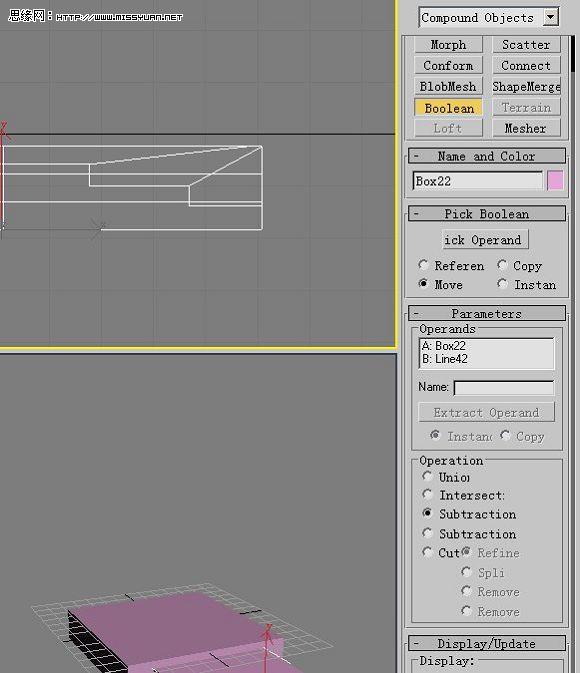Collapse the Parameters rollout
580x673 pixels.
pos(486,313)
